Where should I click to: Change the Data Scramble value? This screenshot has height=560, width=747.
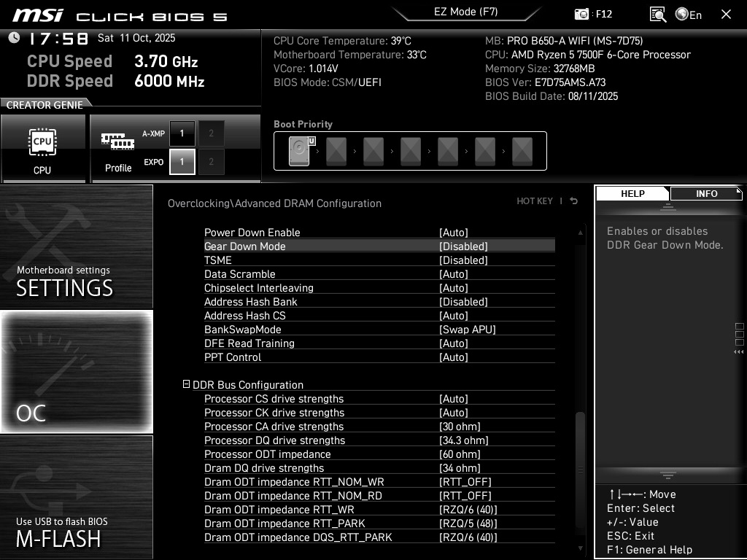(x=453, y=274)
